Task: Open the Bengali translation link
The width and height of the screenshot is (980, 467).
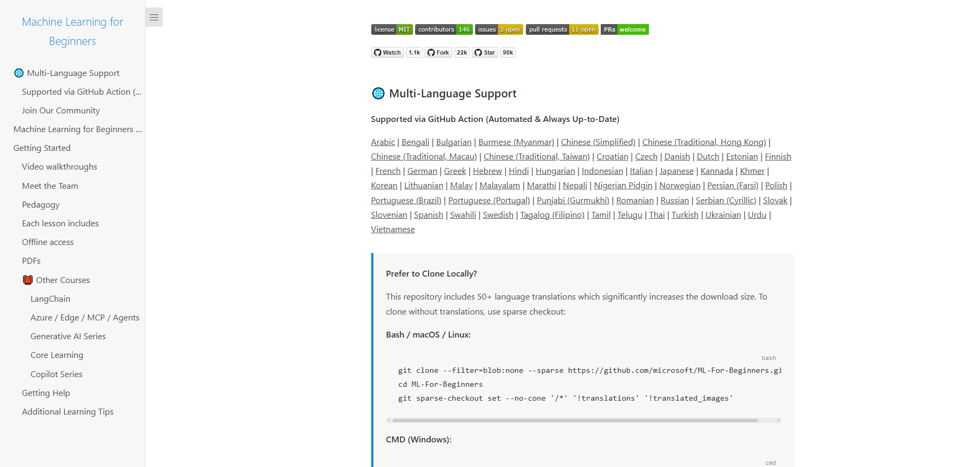Action: [x=416, y=142]
